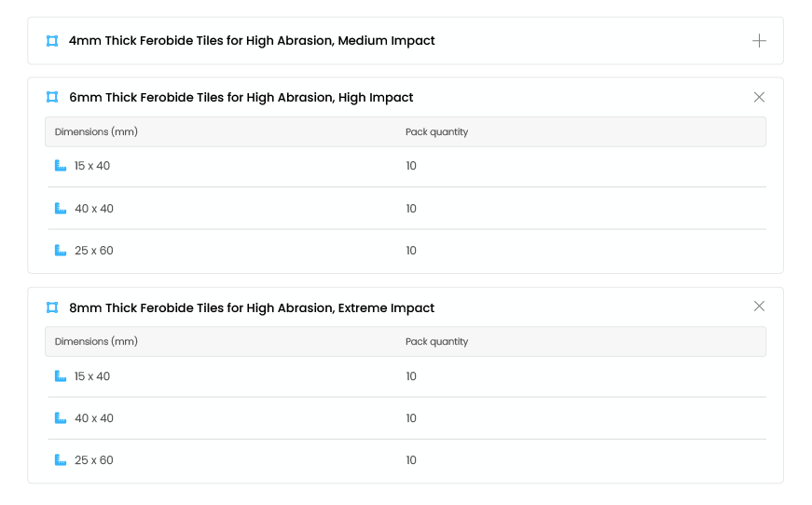This screenshot has height=505, width=812.
Task: Click the 6mm High Abrasion, High Impact title
Action: tap(241, 98)
